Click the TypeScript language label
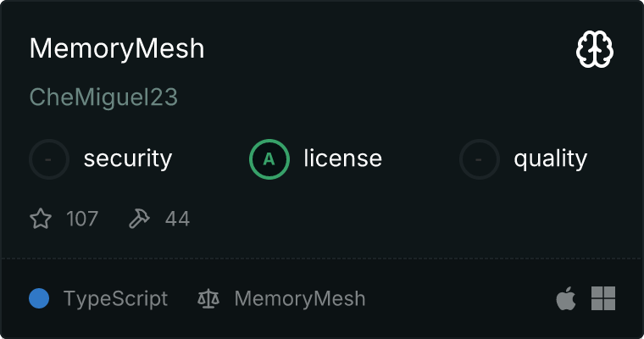644x339 pixels. coord(115,298)
